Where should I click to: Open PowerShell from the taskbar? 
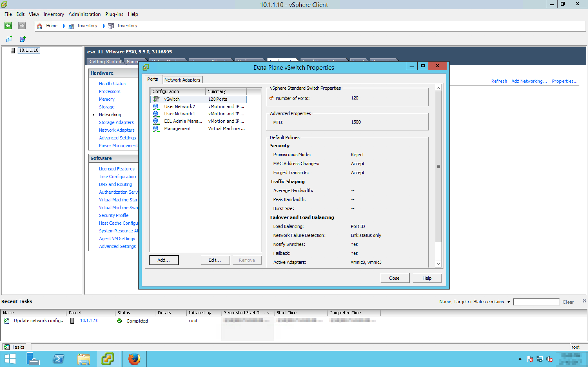coord(58,359)
